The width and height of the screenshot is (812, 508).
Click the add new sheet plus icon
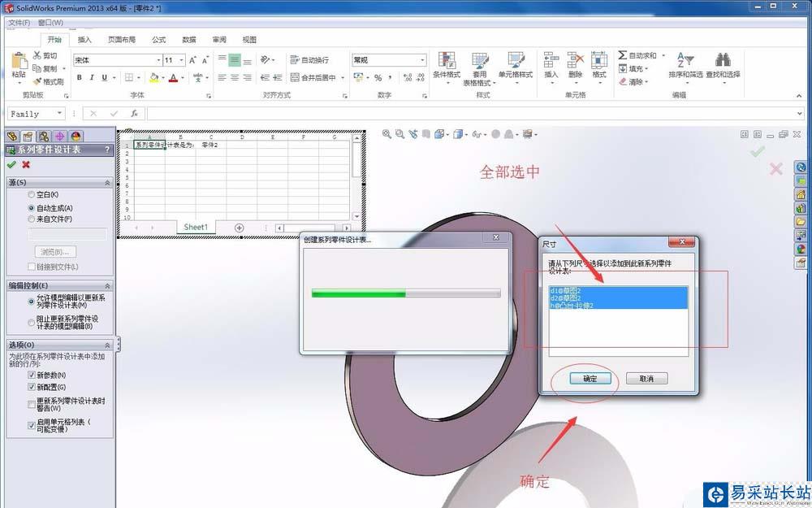point(240,228)
